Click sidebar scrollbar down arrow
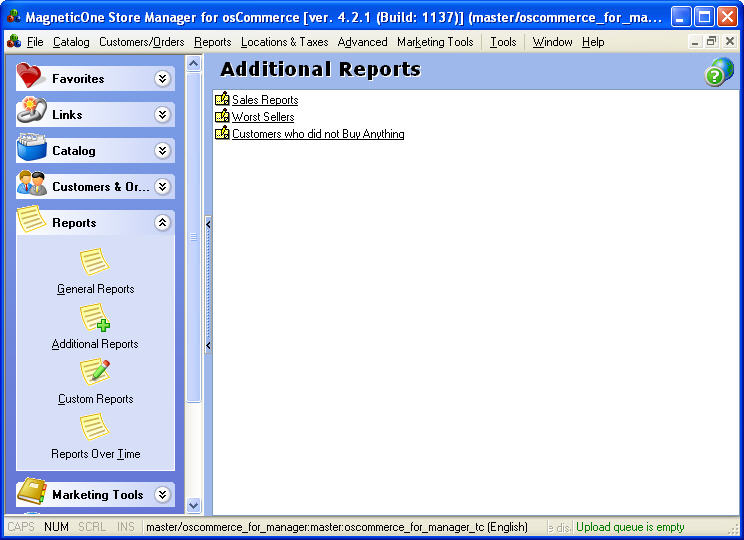Screen dimensions: 744x540 [x=194, y=505]
